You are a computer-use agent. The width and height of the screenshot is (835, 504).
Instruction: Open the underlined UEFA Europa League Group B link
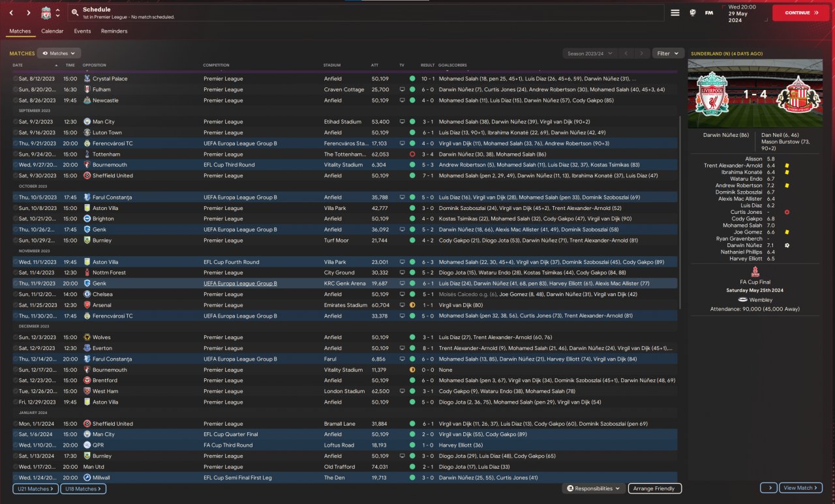[x=240, y=284]
